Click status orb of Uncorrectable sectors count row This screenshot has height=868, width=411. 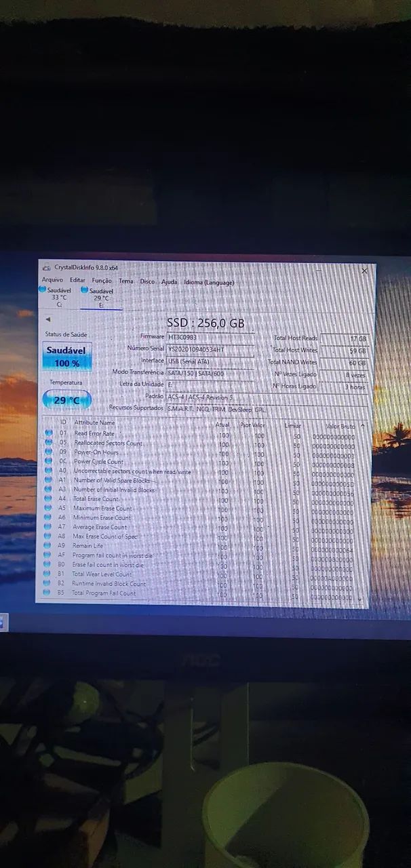point(49,471)
